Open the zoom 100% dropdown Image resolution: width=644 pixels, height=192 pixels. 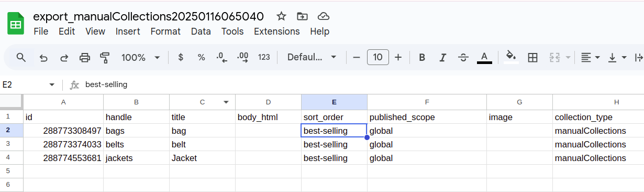point(140,57)
